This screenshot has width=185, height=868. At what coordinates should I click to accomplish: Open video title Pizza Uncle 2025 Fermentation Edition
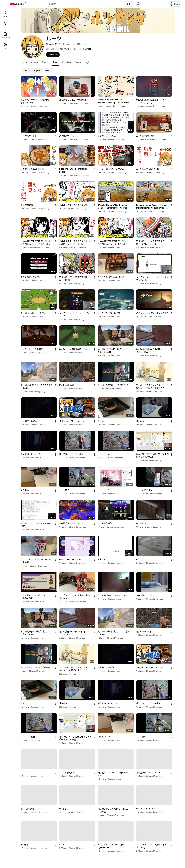point(75,171)
